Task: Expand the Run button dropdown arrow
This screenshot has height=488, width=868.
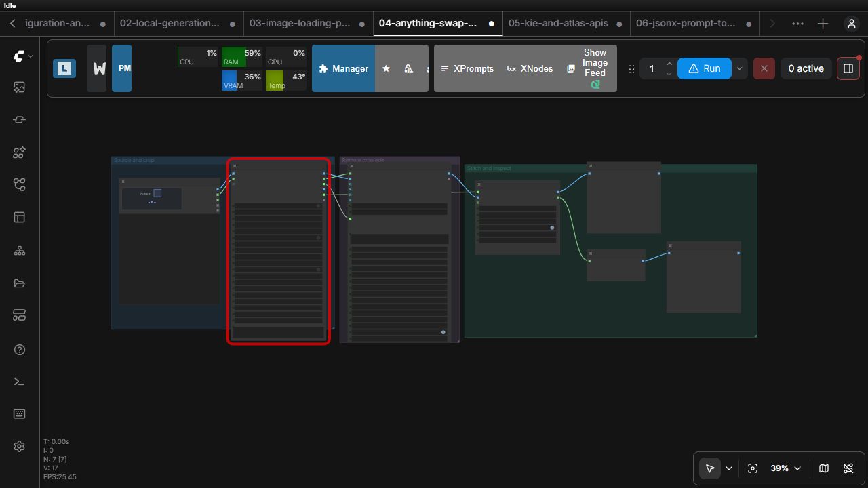Action: coord(739,68)
